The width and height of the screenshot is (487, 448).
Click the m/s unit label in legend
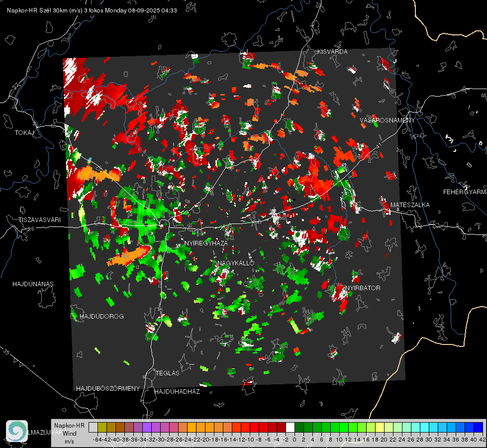point(69,442)
